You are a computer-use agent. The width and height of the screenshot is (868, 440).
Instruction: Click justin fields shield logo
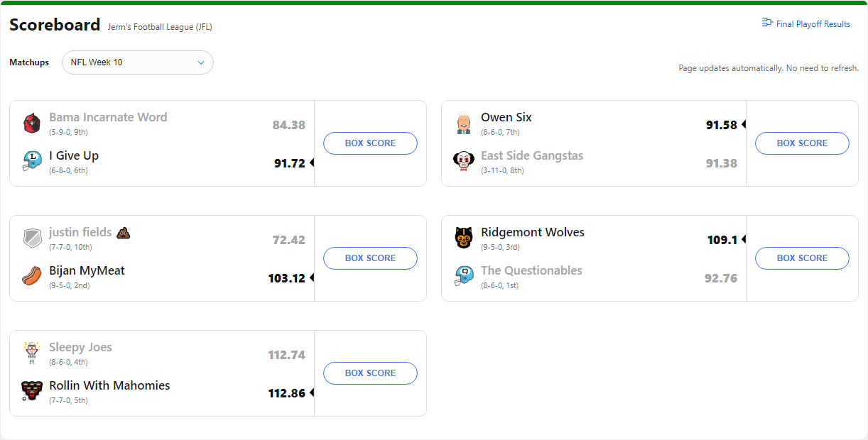click(32, 238)
